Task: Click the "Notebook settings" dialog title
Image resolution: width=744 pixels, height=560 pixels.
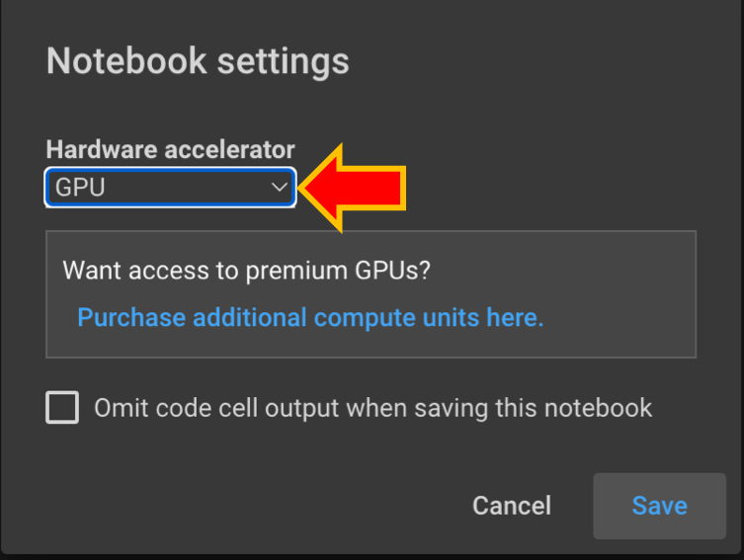Action: click(198, 61)
